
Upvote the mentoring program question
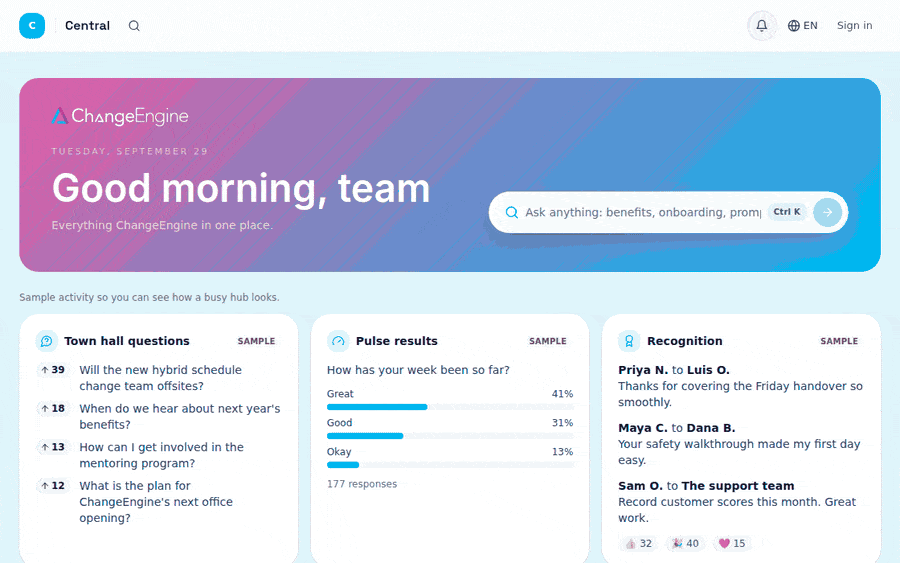[x=52, y=446]
